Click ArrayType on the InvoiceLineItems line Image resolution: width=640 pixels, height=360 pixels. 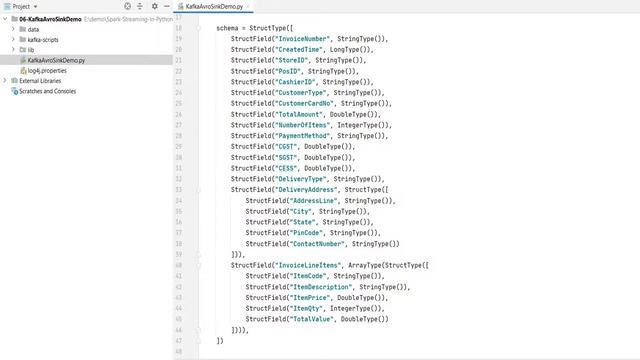(365, 265)
